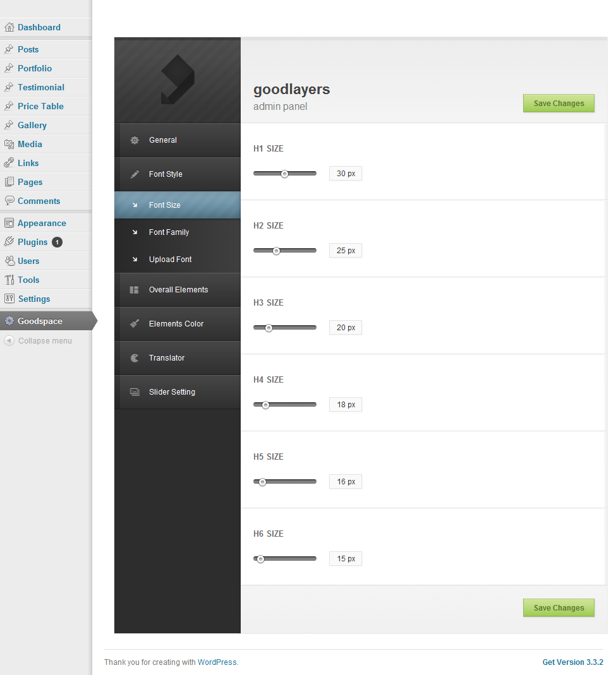616x675 pixels.
Task: Click the Goodspace gear icon
Action: [x=9, y=321]
